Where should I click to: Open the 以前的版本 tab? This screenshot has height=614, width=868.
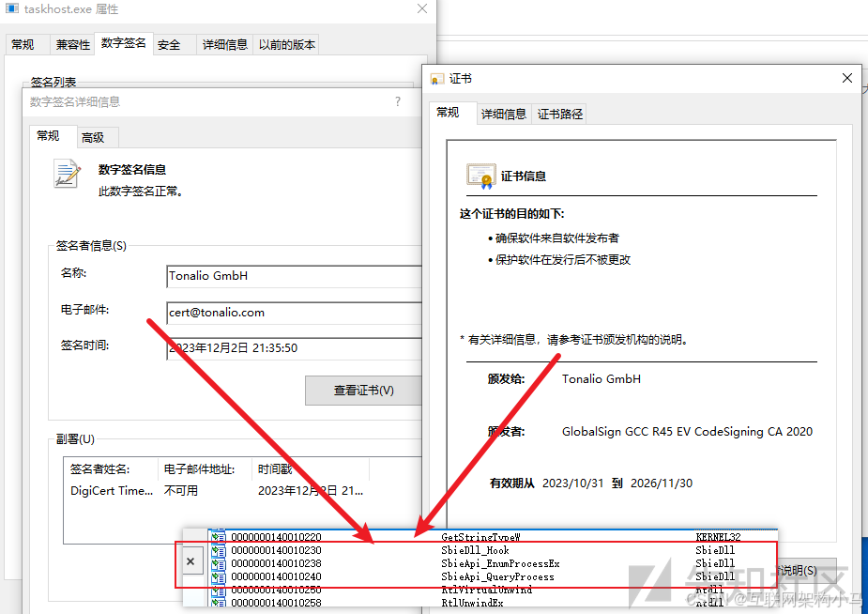click(x=287, y=44)
